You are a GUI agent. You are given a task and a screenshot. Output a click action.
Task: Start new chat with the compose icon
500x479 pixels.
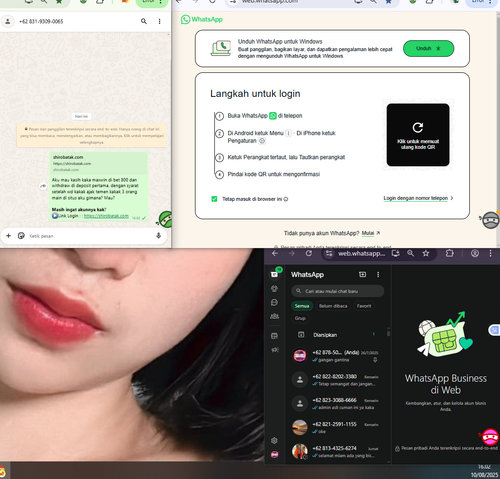pyautogui.click(x=362, y=274)
